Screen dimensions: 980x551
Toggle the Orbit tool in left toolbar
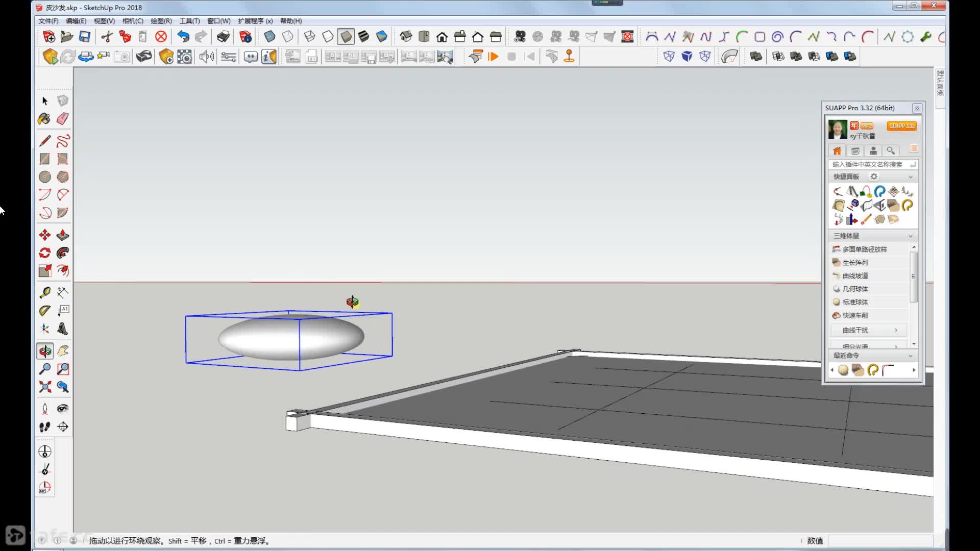(45, 351)
